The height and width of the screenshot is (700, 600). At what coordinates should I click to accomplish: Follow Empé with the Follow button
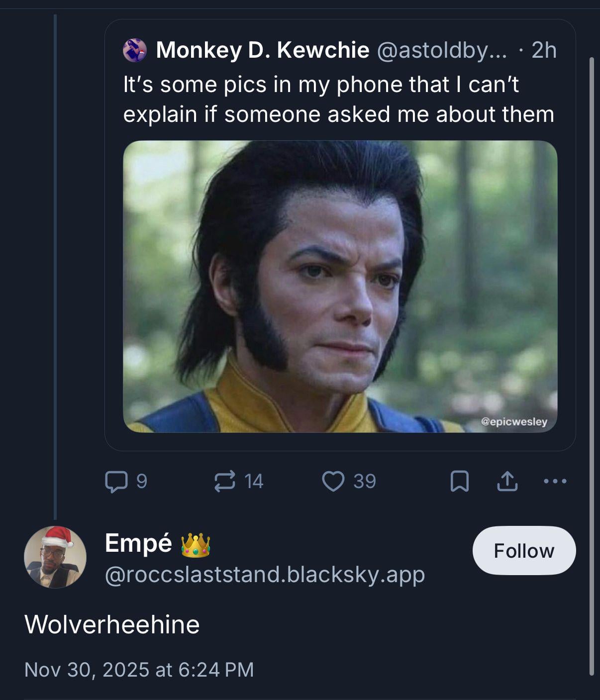[524, 550]
